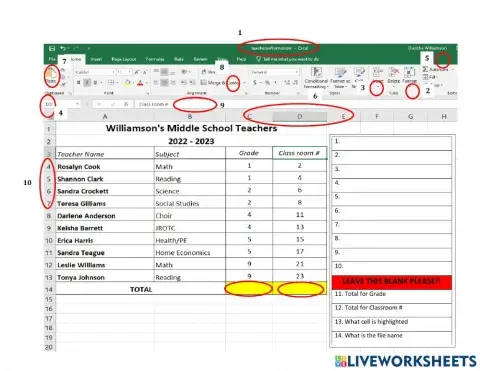Click the Merge & Center button
The width and height of the screenshot is (480, 371).
click(220, 83)
